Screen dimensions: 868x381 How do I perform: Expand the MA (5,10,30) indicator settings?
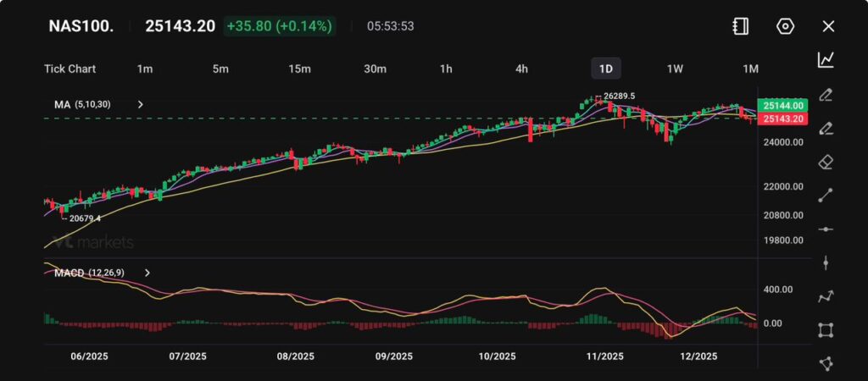pyautogui.click(x=141, y=104)
